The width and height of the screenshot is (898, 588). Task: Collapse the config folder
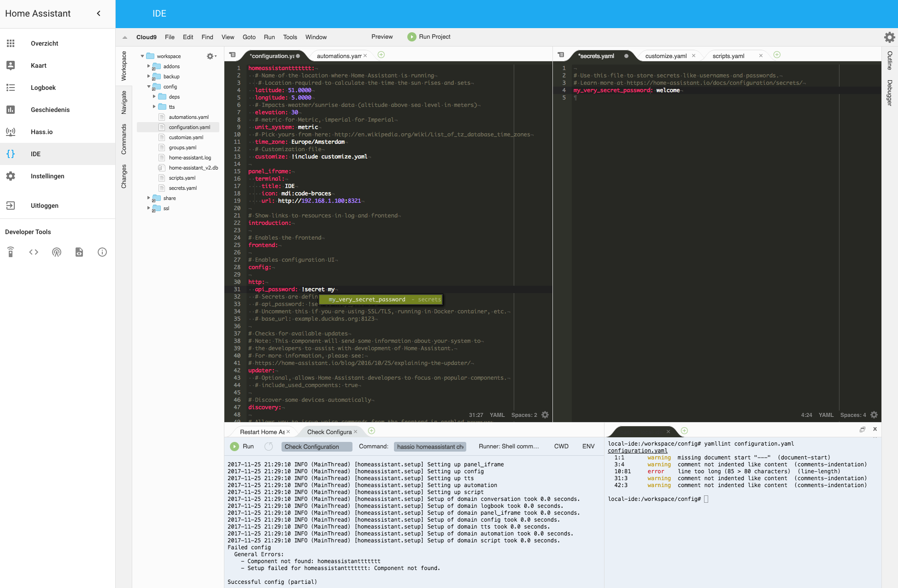pos(148,87)
